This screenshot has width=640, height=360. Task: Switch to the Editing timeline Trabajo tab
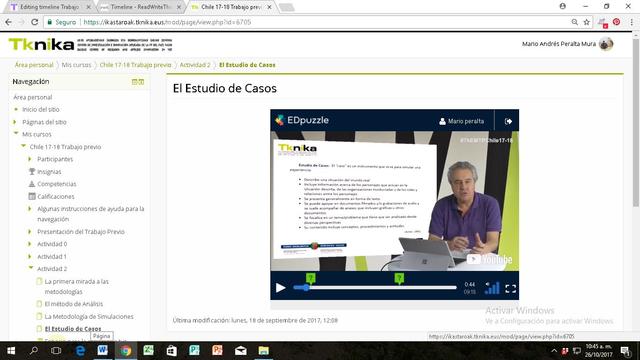[50, 7]
